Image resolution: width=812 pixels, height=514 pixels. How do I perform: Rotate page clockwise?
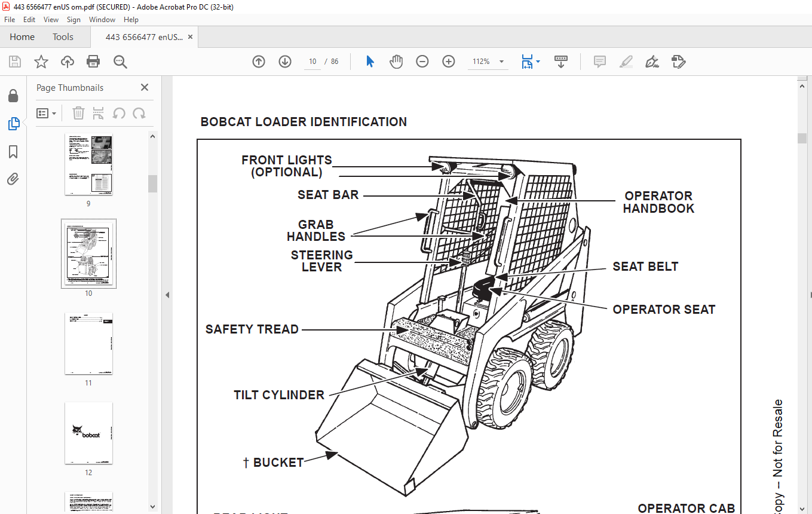coord(139,113)
